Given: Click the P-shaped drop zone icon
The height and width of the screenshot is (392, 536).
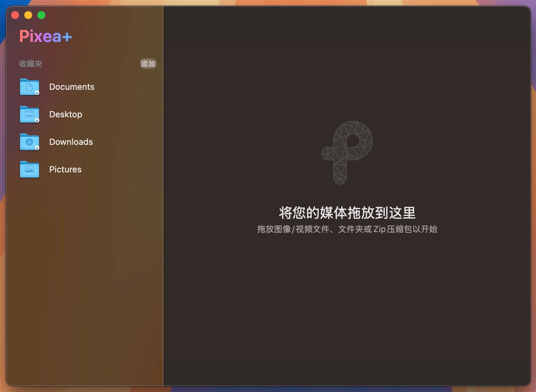Looking at the screenshot, I should click(x=347, y=152).
